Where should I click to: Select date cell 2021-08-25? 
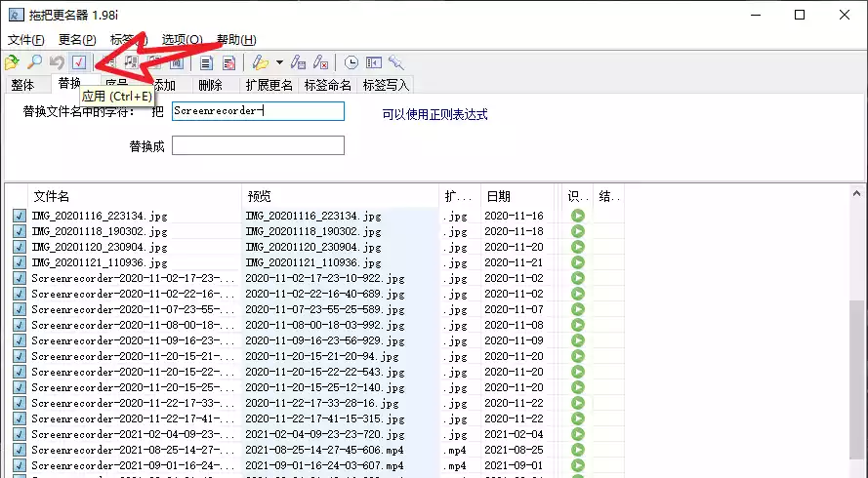tap(514, 450)
